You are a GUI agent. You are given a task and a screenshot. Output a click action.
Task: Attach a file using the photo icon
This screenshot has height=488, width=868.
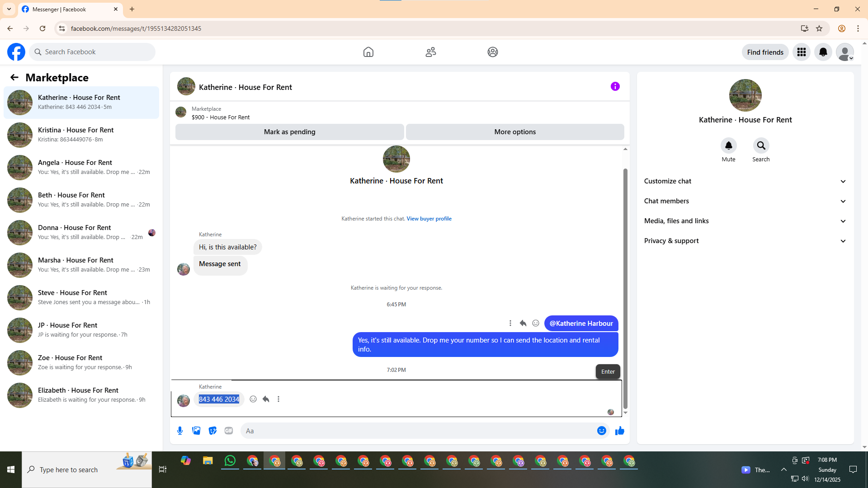196,431
